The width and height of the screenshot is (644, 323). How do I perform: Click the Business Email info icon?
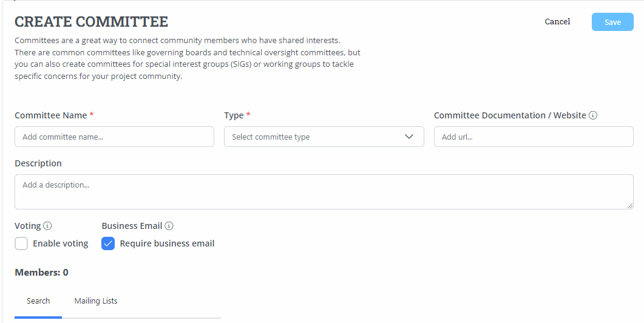169,226
